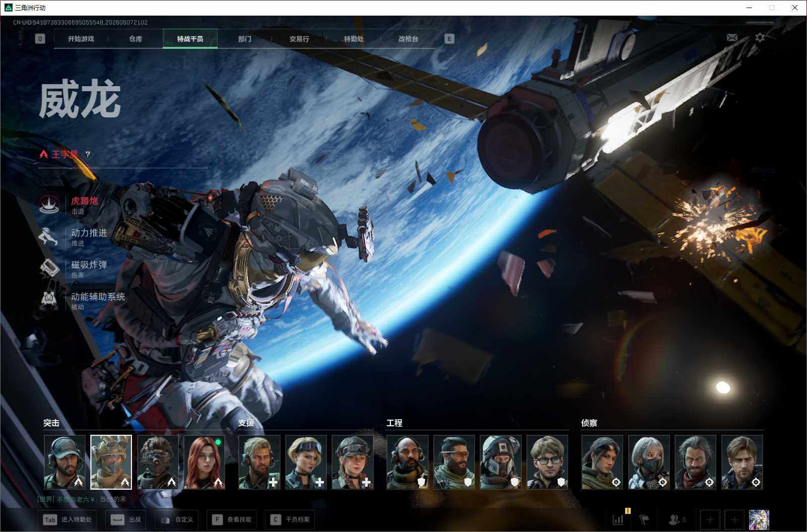The image size is (807, 532).
Task: Click the 突击 class heading
Action: [x=51, y=423]
